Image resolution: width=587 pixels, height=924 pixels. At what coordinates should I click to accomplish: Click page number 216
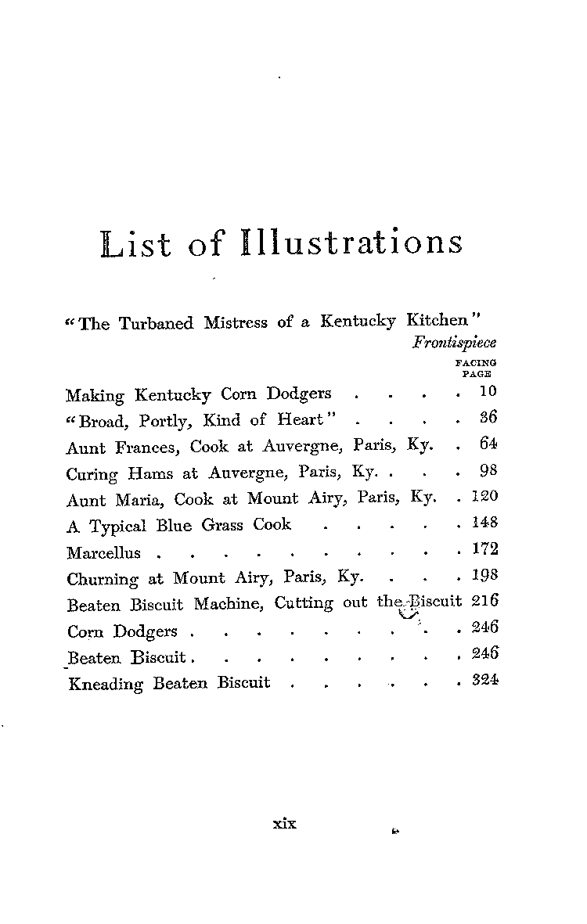[x=485, y=602]
